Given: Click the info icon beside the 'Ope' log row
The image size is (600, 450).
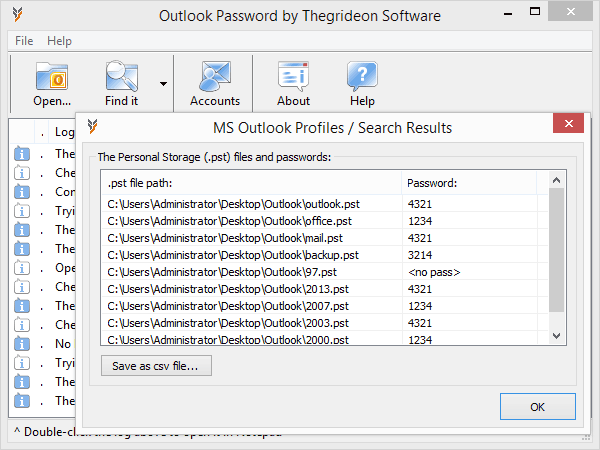Looking at the screenshot, I should (22, 268).
